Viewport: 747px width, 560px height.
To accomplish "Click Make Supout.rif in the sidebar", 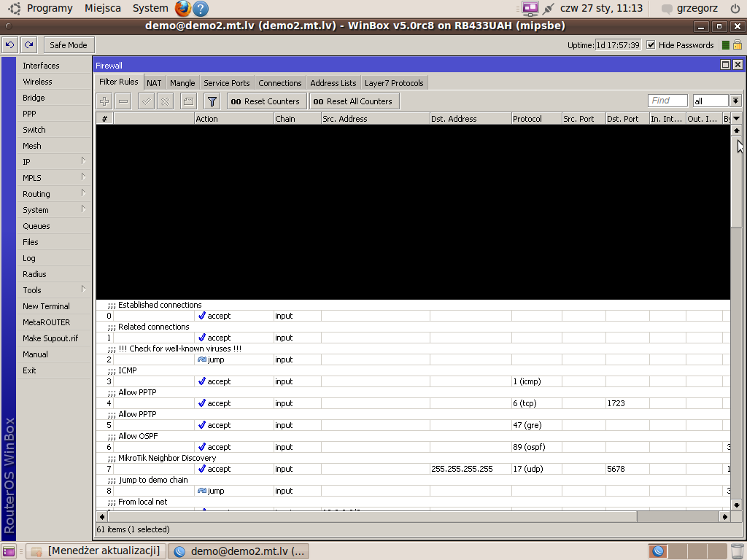I will coord(53,338).
